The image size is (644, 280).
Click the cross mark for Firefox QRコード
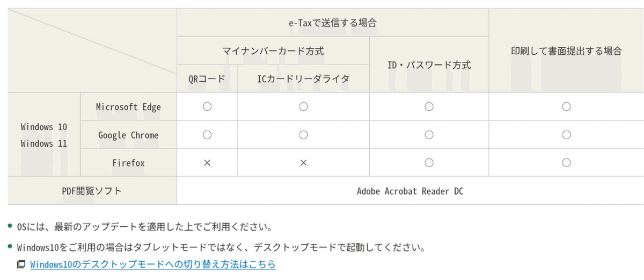tap(207, 162)
